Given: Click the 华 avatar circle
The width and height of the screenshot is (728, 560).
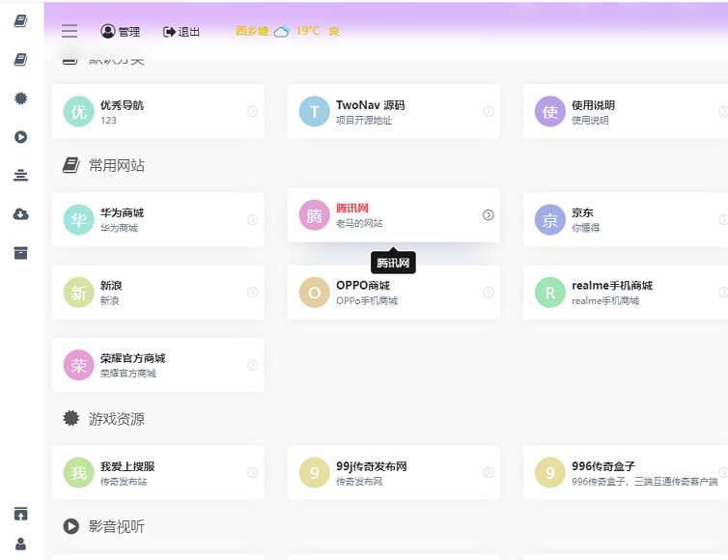Looking at the screenshot, I should 78,219.
